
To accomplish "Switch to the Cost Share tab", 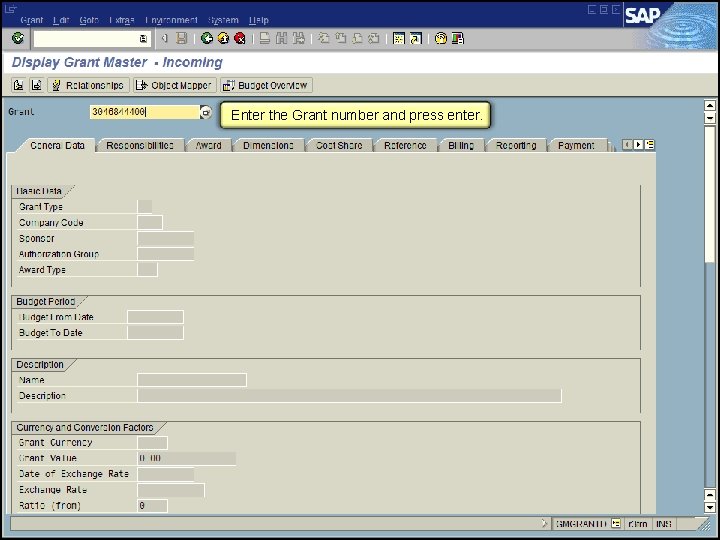I will tap(339, 146).
